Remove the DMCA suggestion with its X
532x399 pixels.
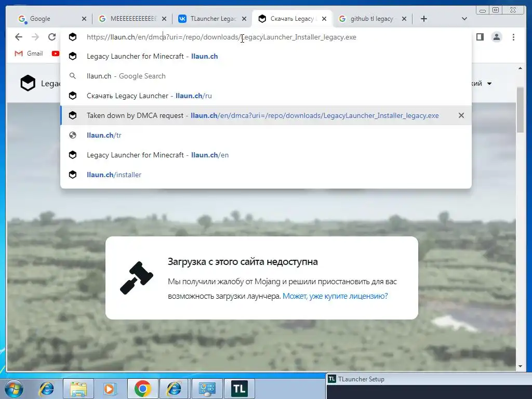(461, 115)
